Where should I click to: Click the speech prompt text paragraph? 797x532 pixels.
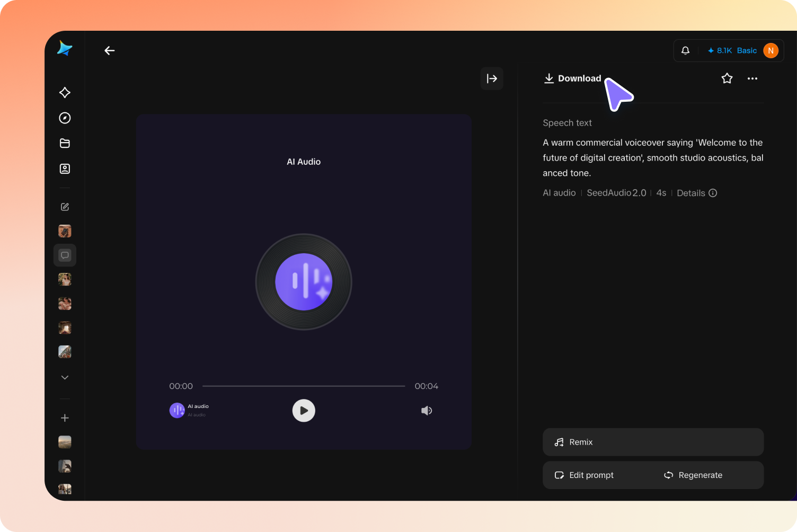coord(653,158)
